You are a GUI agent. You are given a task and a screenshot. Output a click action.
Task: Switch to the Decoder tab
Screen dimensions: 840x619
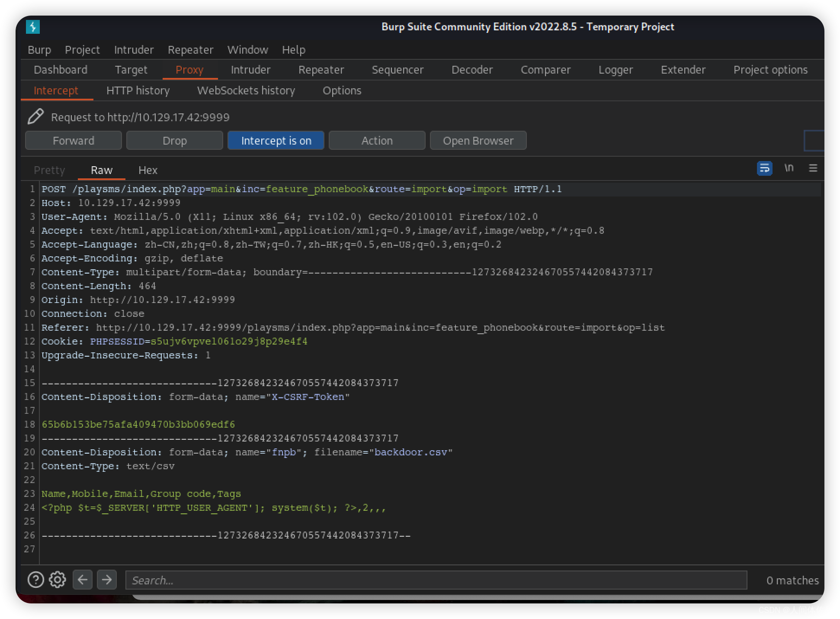coord(472,70)
